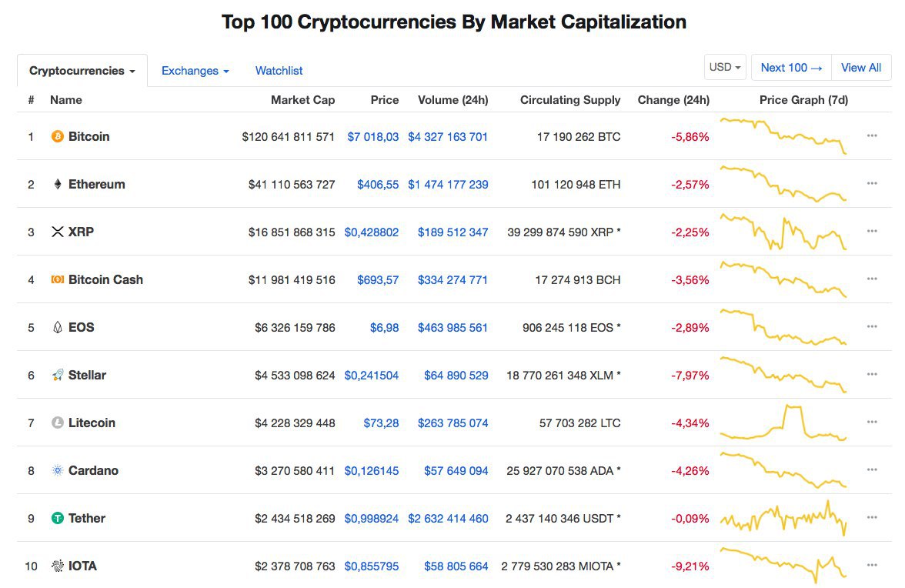Image resolution: width=905 pixels, height=588 pixels.
Task: Click the Stellar rocket logo icon
Action: pos(57,375)
